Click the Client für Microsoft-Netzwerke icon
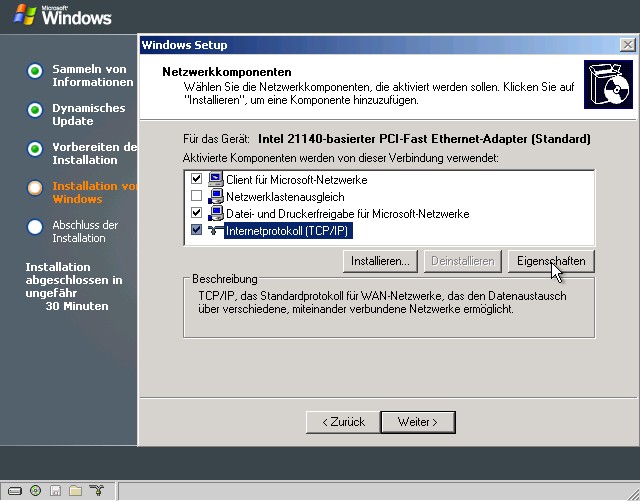The width and height of the screenshot is (640, 501). coord(215,180)
